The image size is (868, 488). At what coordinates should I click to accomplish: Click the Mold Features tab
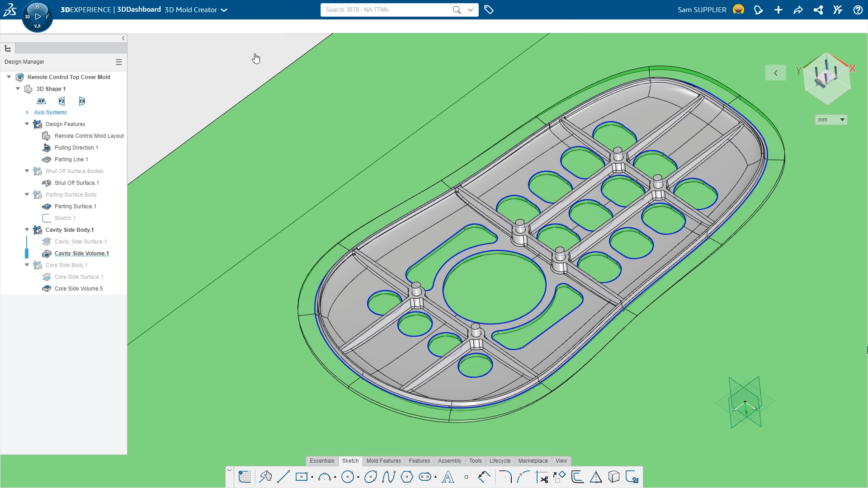(x=383, y=460)
